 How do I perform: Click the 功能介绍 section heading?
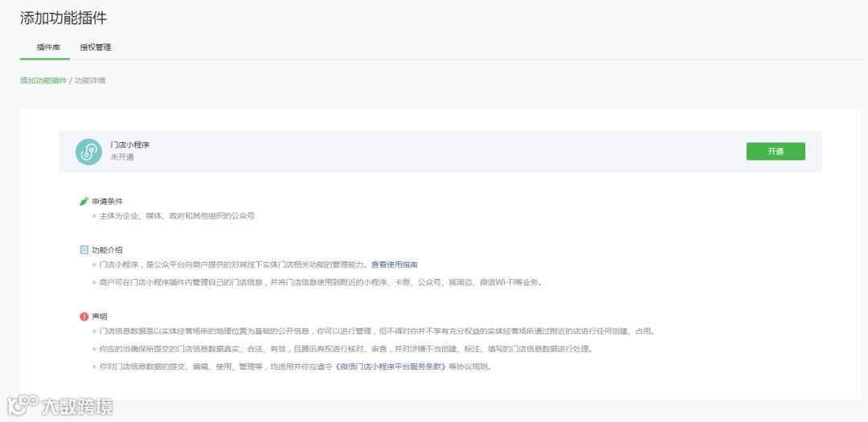click(x=108, y=250)
